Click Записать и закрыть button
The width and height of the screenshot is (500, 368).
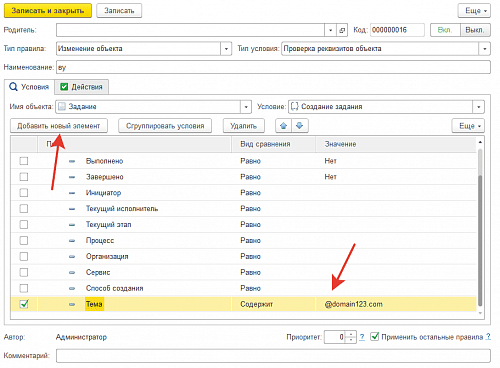(x=48, y=11)
